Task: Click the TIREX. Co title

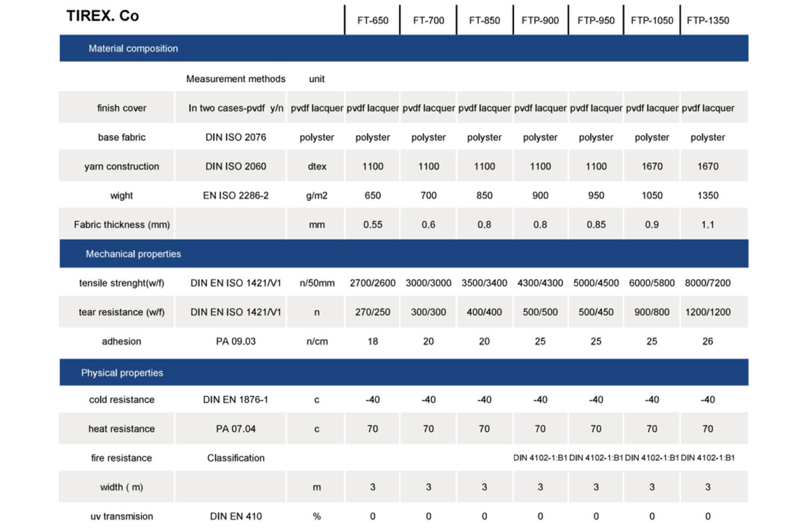Action: (102, 17)
